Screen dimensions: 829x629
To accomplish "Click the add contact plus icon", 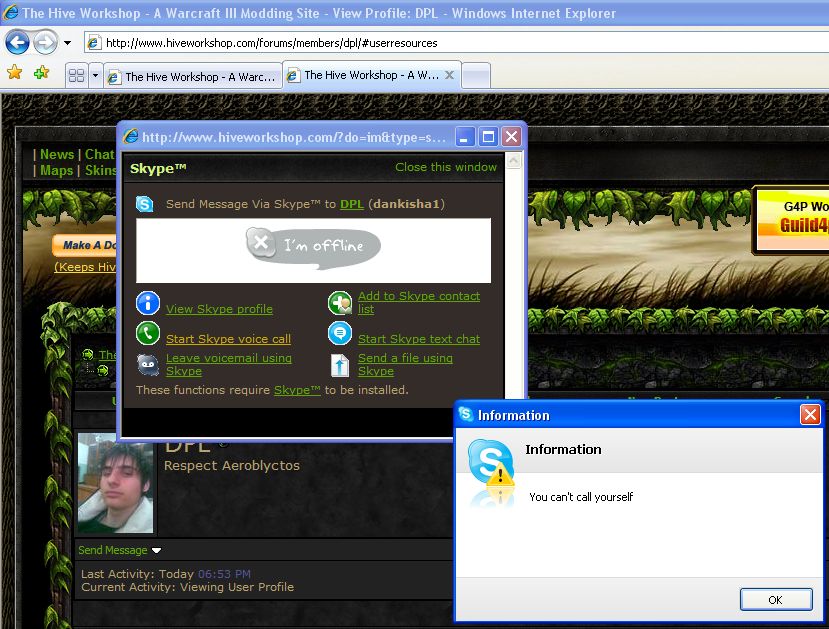I will (x=340, y=303).
